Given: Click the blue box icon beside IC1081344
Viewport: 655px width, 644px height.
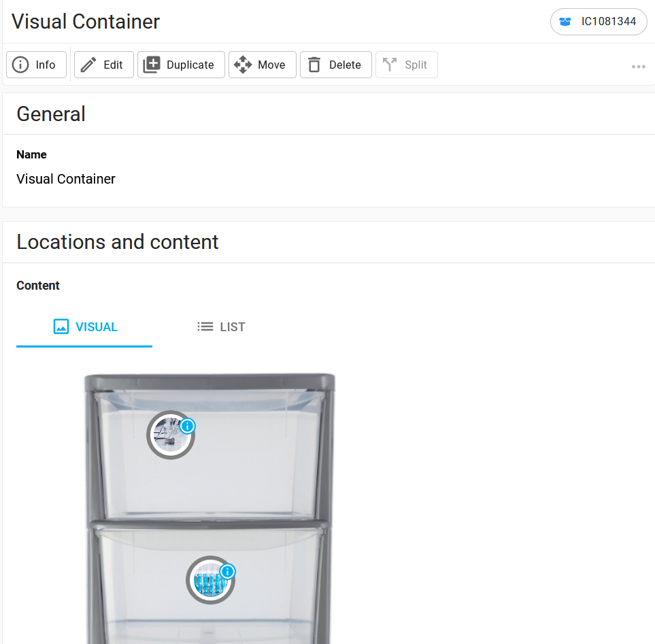Looking at the screenshot, I should point(565,22).
